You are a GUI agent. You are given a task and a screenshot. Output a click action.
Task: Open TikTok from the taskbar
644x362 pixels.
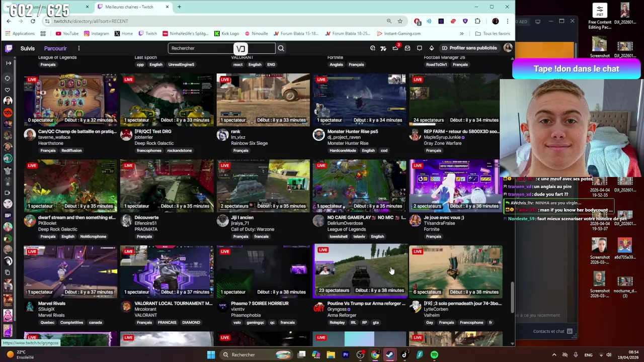[405, 355]
